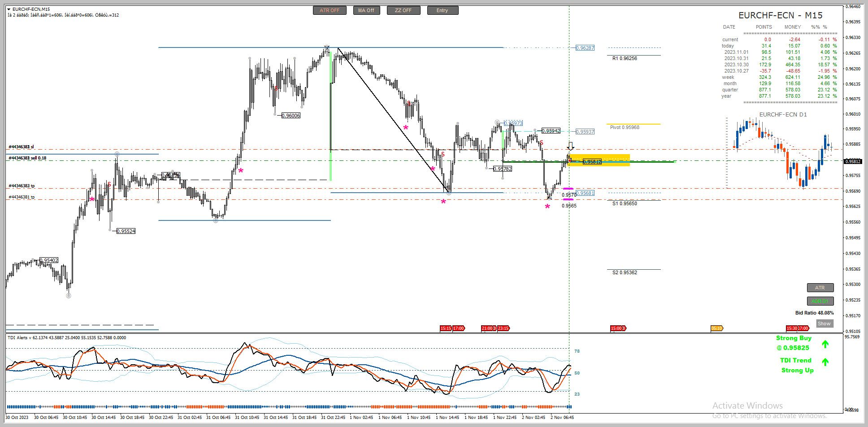Click the 0.95942 boxed price label
The width and height of the screenshot is (868, 427).
pyautogui.click(x=551, y=131)
